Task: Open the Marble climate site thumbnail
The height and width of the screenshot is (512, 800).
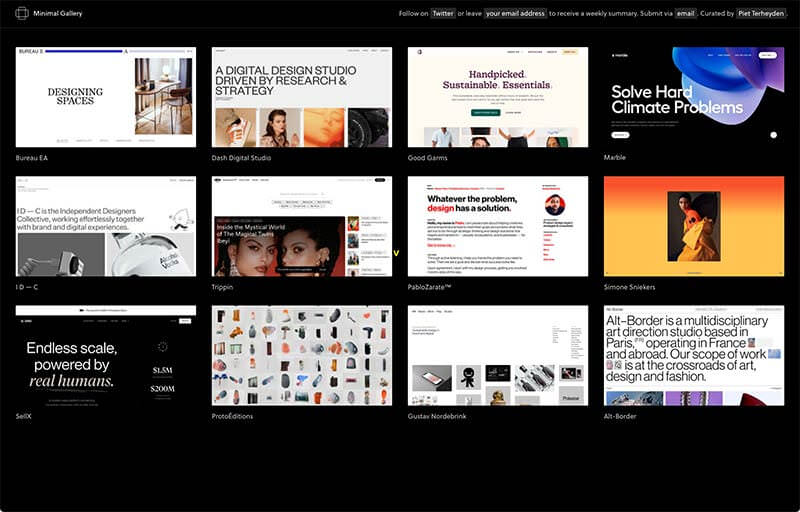Action: click(x=694, y=97)
